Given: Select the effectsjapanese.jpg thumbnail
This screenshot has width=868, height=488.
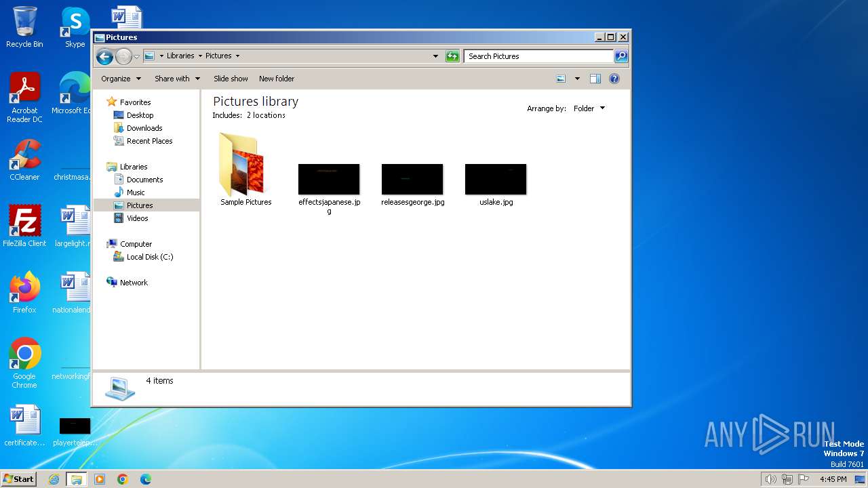Looking at the screenshot, I should click(x=329, y=179).
